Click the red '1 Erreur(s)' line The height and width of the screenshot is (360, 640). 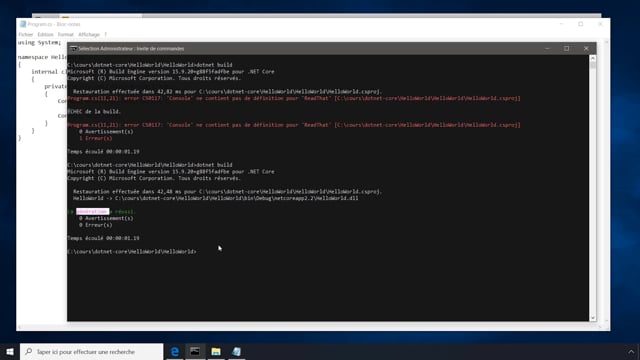coord(96,138)
